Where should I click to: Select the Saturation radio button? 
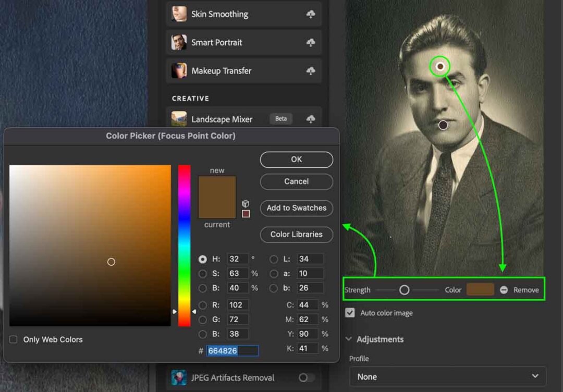[x=203, y=273]
